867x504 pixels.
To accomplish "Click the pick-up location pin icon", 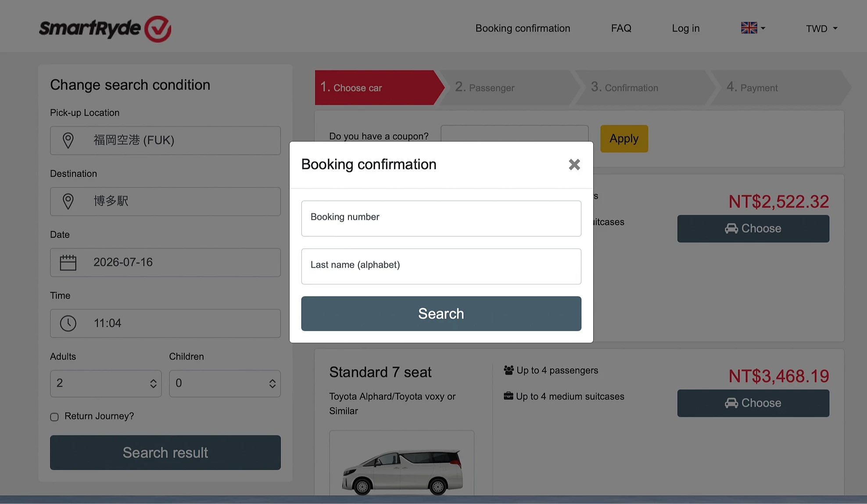I will (68, 140).
